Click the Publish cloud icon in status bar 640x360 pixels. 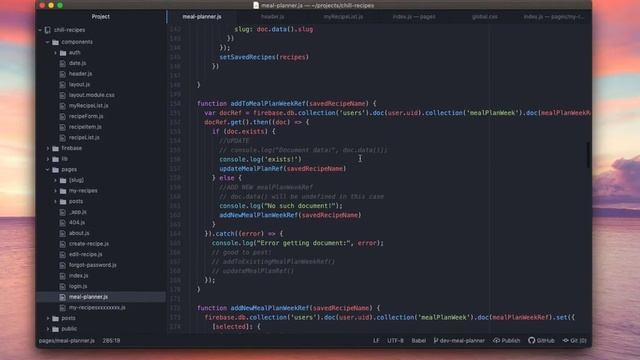496,340
